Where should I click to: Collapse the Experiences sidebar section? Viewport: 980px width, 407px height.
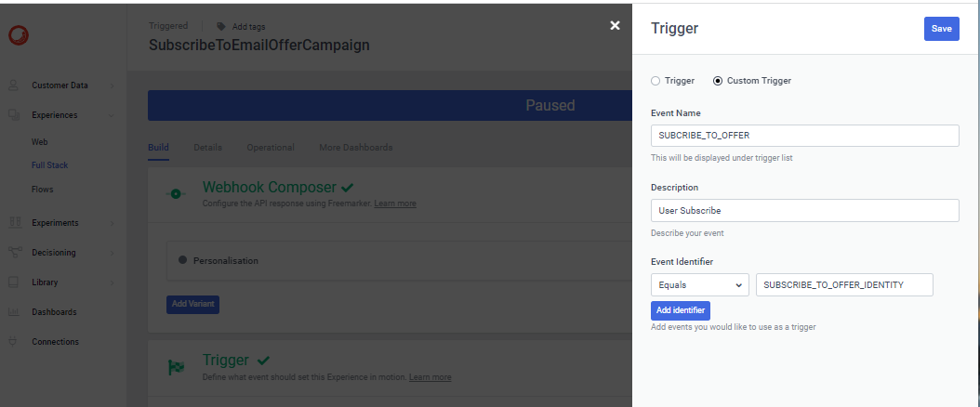click(x=112, y=115)
